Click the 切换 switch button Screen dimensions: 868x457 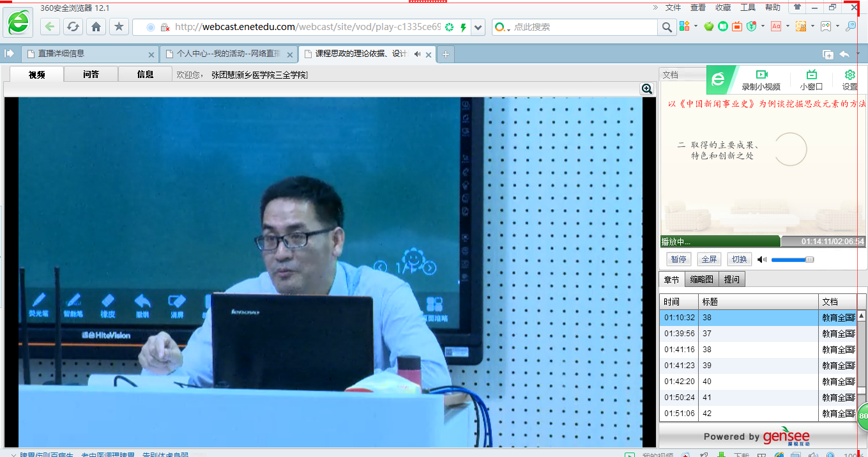tap(740, 259)
